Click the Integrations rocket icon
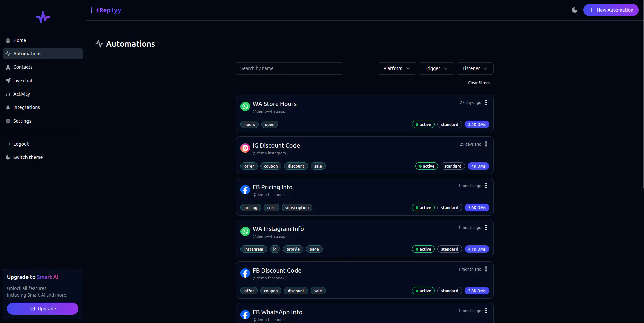 coord(8,107)
